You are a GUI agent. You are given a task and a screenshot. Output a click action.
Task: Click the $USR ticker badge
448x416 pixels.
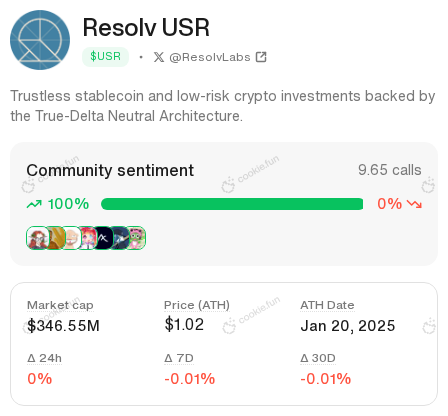coord(105,57)
